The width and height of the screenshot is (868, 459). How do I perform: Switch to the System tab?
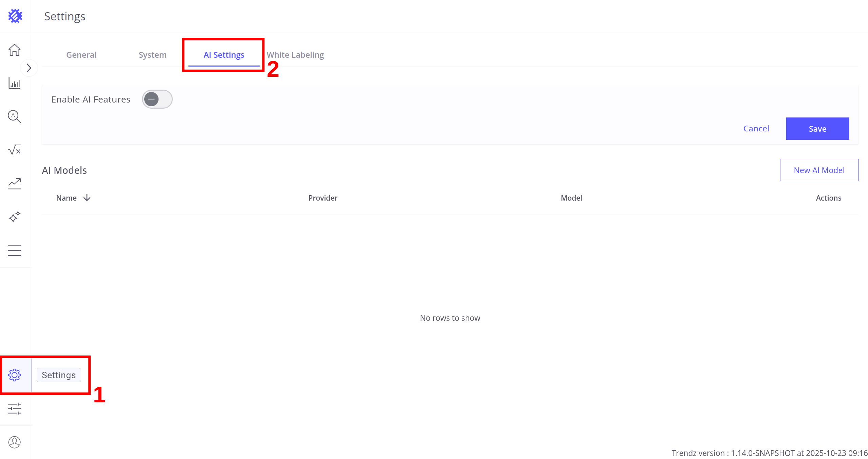[x=152, y=55]
